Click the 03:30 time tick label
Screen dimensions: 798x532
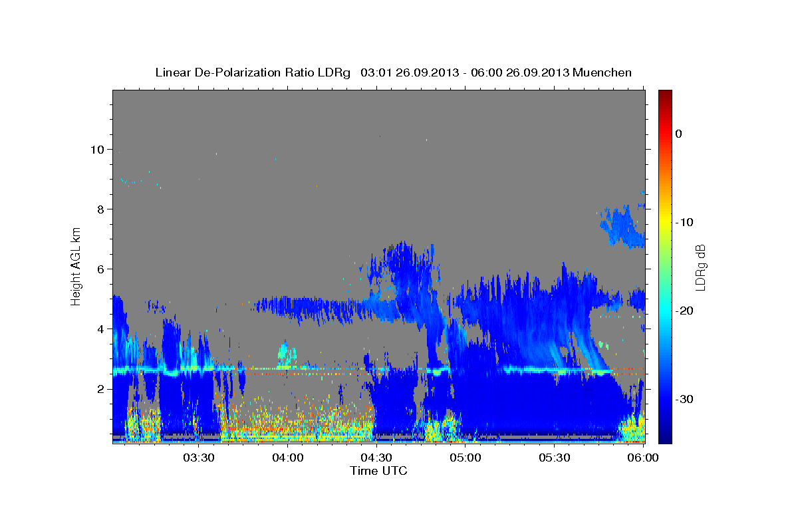198,458
